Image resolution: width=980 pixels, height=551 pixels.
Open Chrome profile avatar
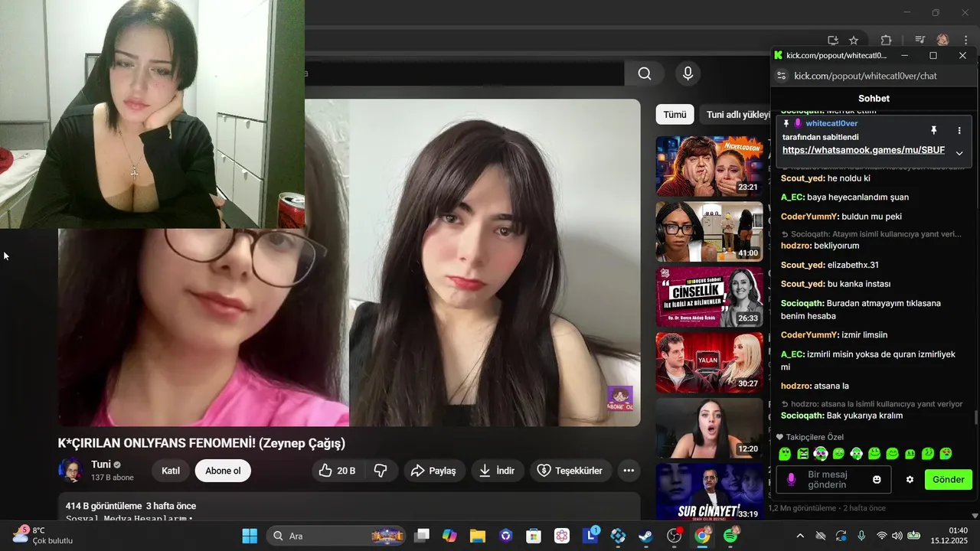pyautogui.click(x=942, y=41)
